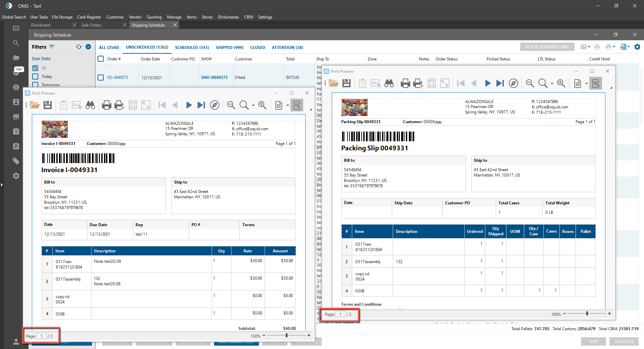
Task: Click the PICK & GENERATE LABEL button
Action: (x=547, y=47)
